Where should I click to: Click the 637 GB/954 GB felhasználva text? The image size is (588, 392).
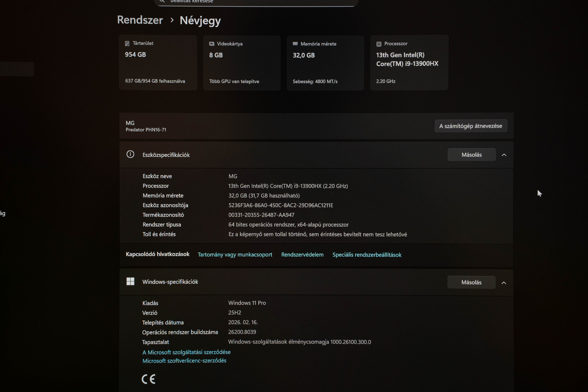click(x=155, y=81)
